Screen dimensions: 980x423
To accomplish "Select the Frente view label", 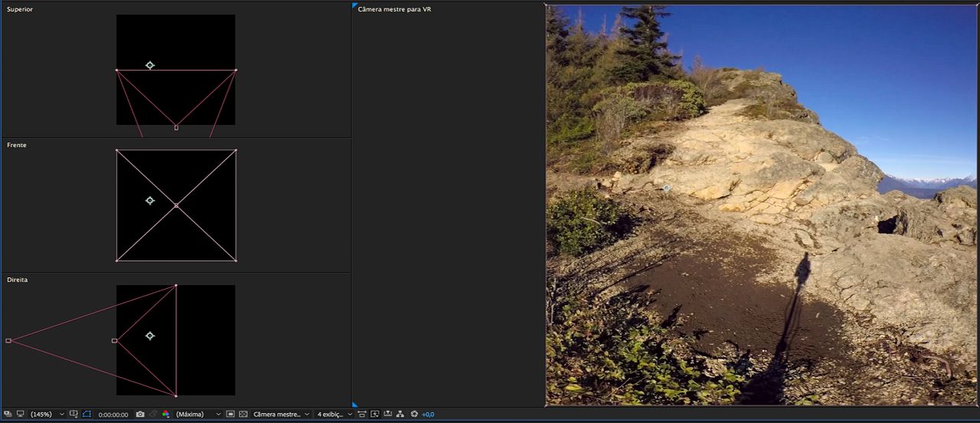I will tap(17, 145).
